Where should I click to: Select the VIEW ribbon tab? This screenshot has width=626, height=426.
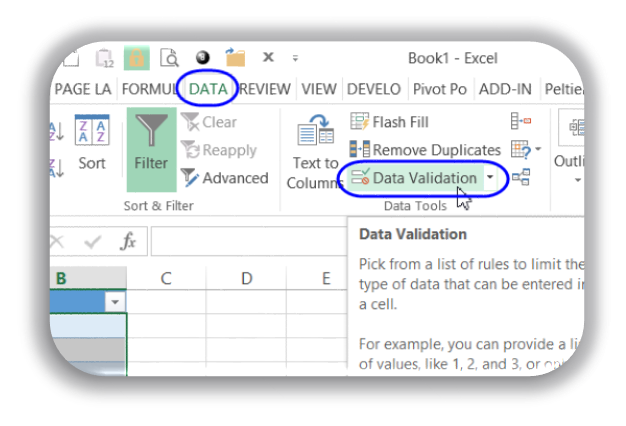(319, 89)
